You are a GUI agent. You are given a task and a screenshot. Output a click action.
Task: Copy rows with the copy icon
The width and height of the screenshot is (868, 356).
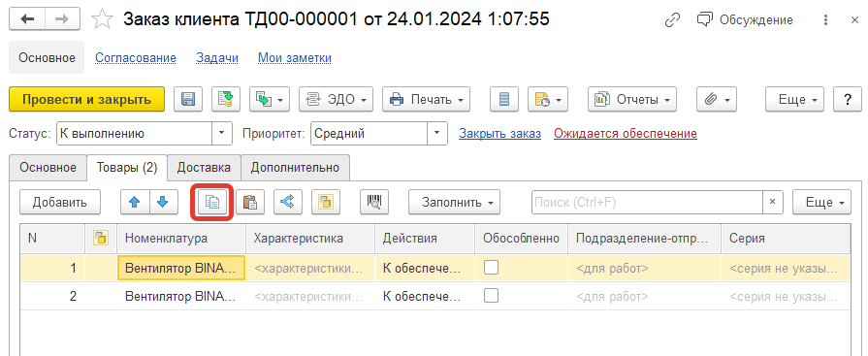(x=212, y=202)
